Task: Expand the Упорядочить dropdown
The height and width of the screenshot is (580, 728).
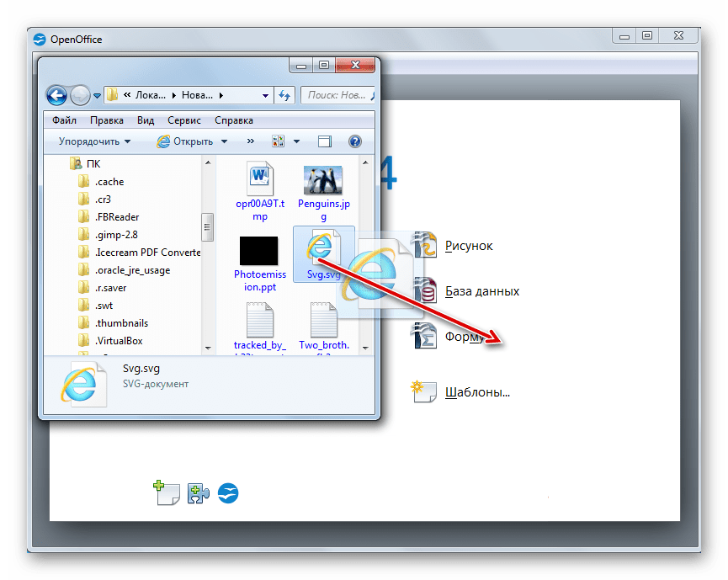Action: pyautogui.click(x=94, y=141)
